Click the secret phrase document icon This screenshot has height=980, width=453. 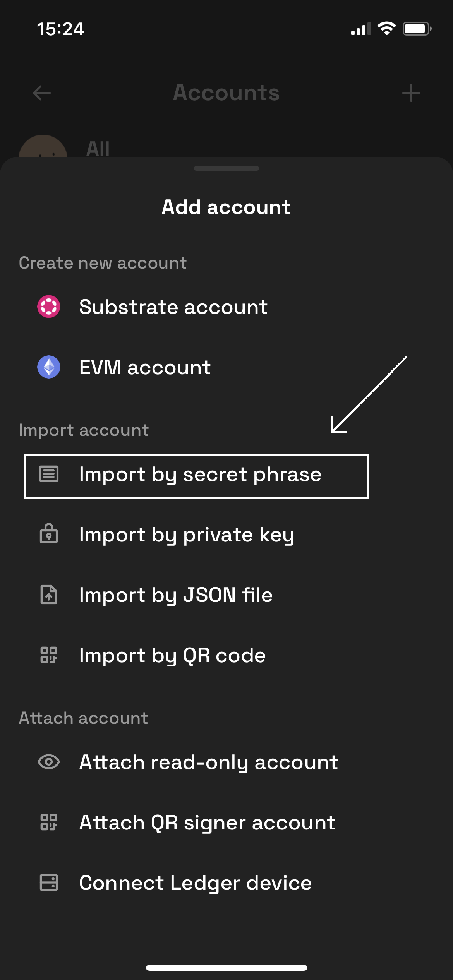49,474
